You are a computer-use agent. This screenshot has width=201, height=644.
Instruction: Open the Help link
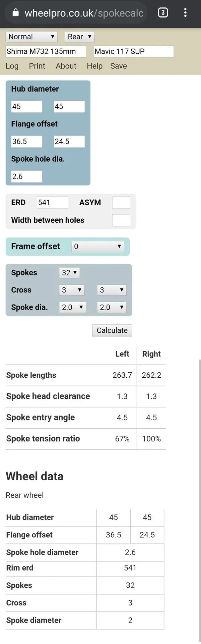pyautogui.click(x=94, y=66)
